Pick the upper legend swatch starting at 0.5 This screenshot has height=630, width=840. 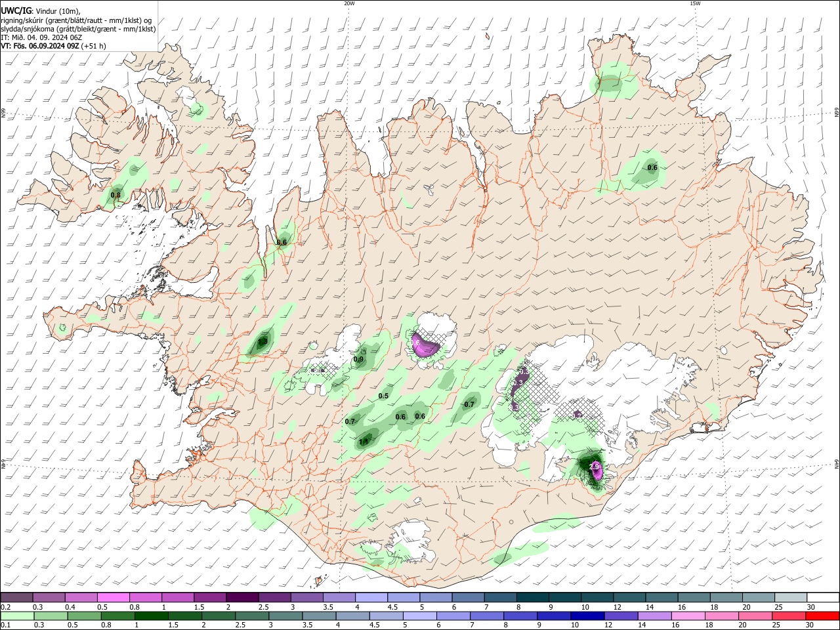click(x=113, y=597)
